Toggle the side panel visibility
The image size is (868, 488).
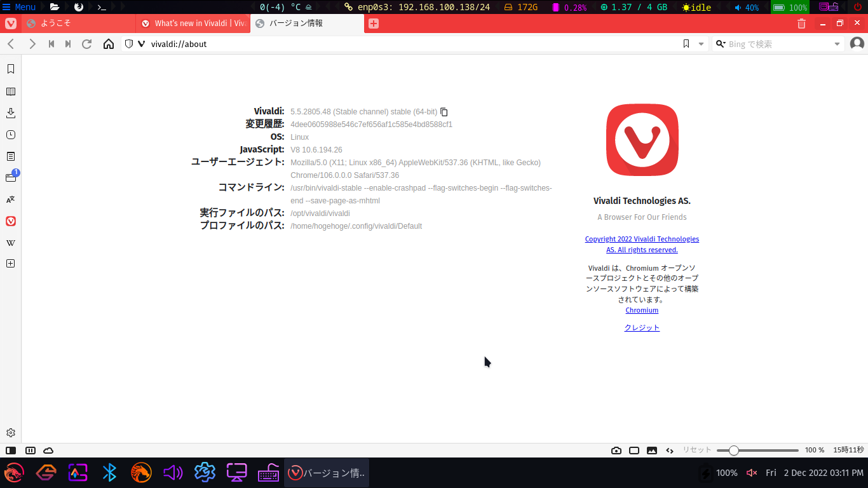[x=11, y=451]
